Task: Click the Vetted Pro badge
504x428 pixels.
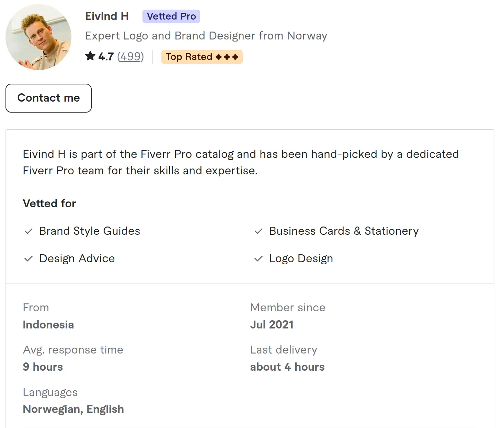Action: point(171,16)
